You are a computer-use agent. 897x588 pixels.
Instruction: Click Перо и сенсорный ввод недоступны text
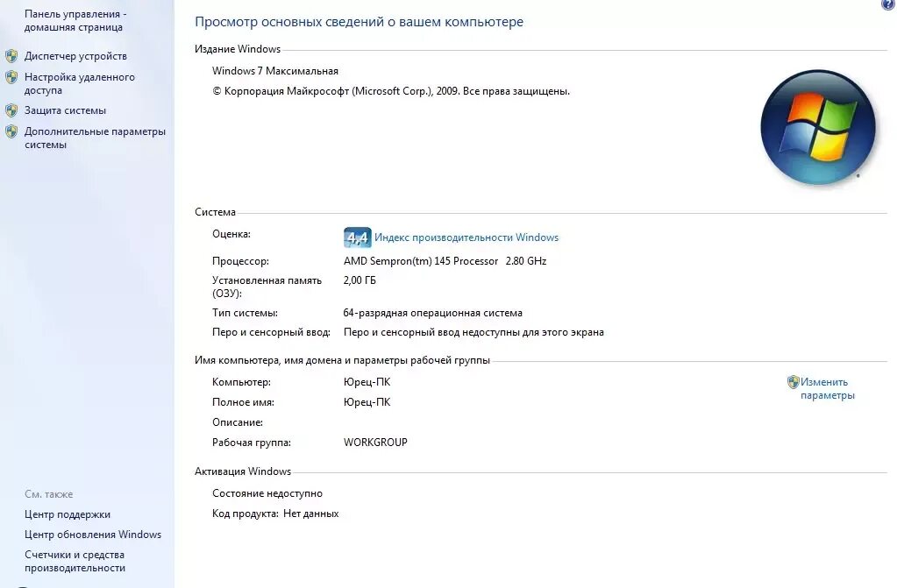pos(473,332)
